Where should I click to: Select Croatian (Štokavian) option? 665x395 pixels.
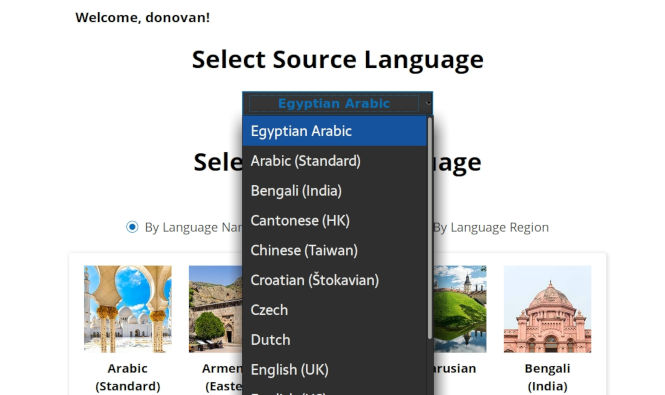tap(335, 280)
